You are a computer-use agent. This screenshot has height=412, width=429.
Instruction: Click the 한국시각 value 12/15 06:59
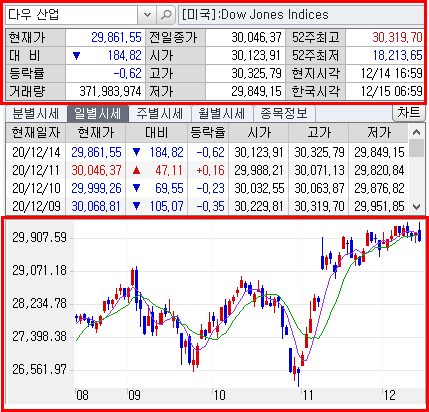[x=392, y=91]
